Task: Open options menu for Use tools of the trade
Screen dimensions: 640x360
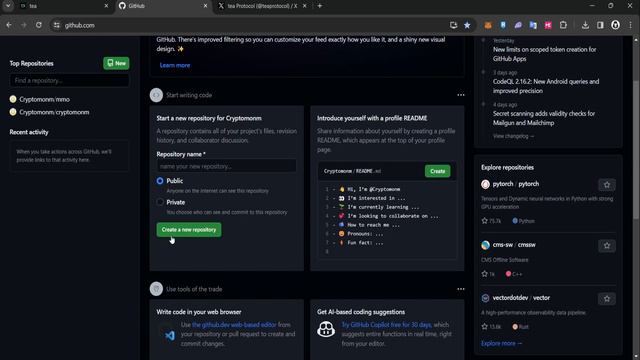Action: [461, 289]
